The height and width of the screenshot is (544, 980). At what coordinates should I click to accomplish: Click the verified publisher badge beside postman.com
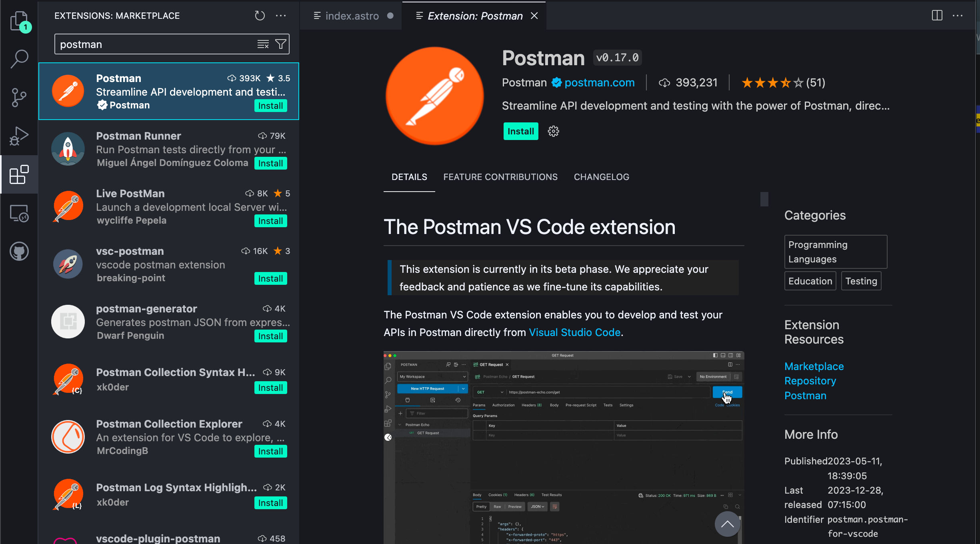pos(556,82)
